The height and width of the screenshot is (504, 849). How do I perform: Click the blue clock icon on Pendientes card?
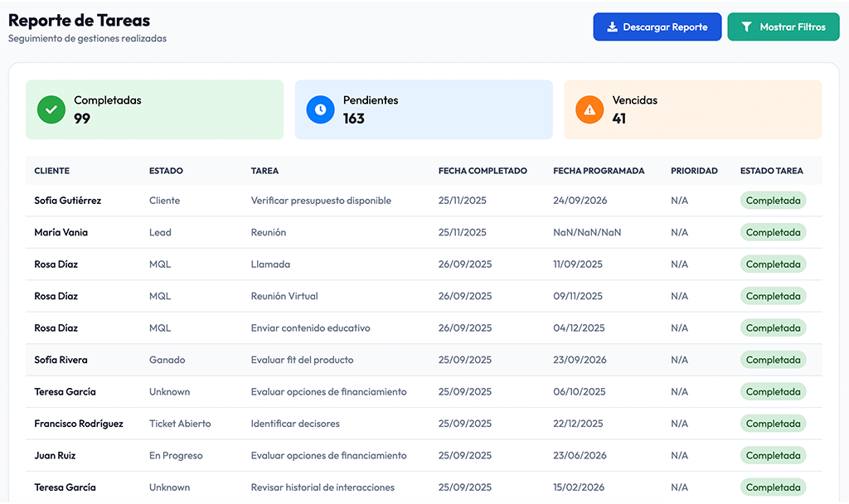pyautogui.click(x=320, y=109)
